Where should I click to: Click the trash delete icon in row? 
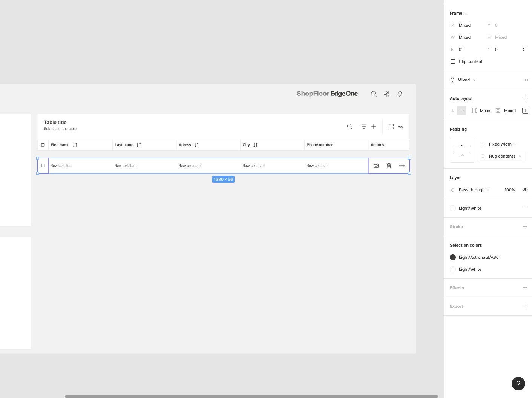(389, 166)
